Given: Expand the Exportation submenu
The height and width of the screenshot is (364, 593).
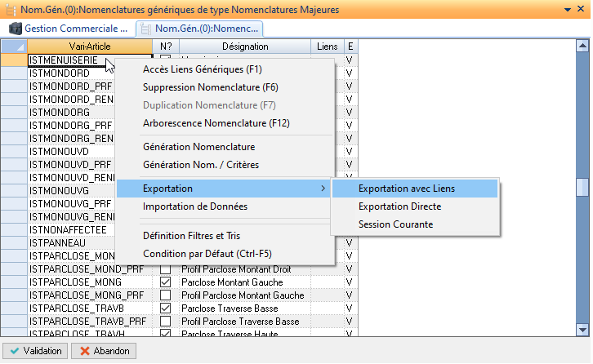Looking at the screenshot, I should [225, 189].
